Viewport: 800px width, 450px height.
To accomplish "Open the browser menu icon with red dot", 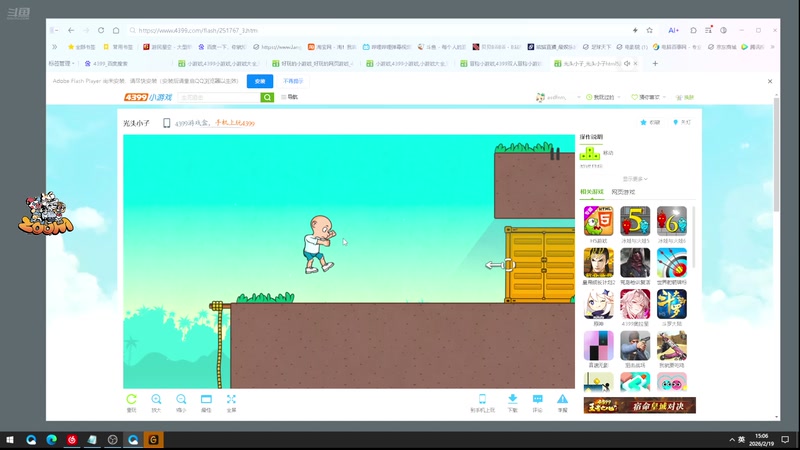I will [709, 30].
